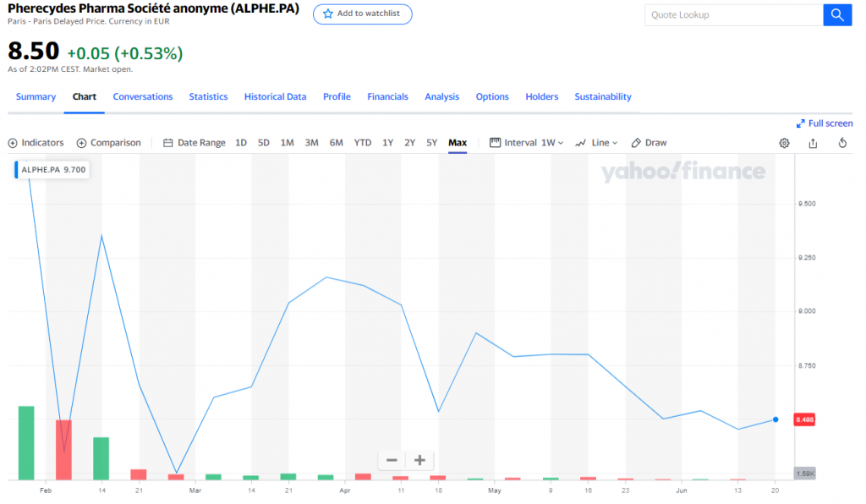Click into the Quote Lookup field

point(734,15)
